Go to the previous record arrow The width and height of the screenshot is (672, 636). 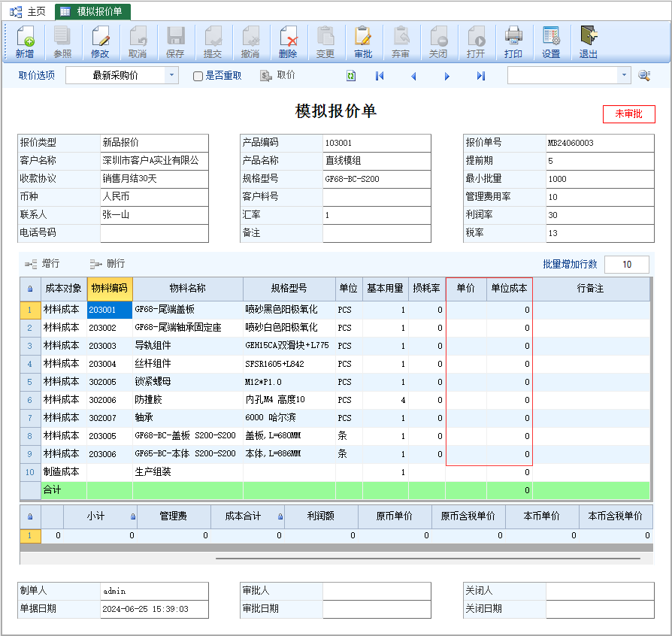coord(413,76)
